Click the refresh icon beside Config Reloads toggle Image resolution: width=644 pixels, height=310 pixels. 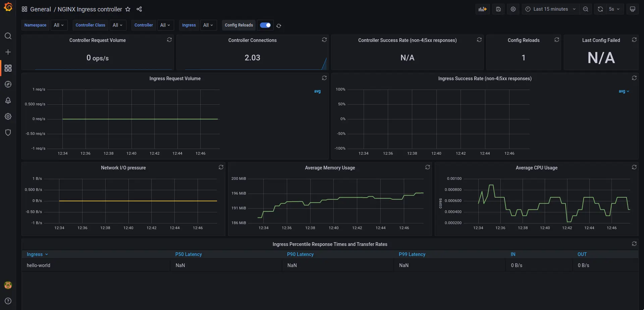pyautogui.click(x=279, y=25)
